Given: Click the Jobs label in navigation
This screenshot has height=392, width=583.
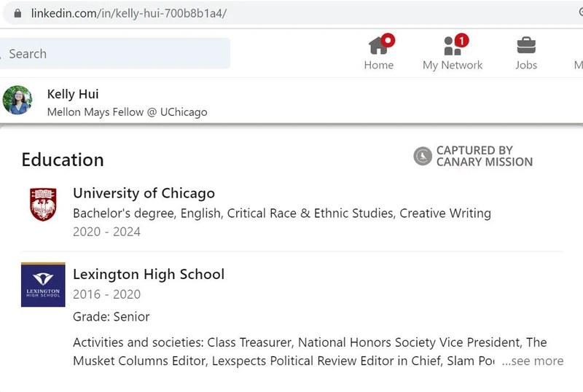Looking at the screenshot, I should pos(526,65).
